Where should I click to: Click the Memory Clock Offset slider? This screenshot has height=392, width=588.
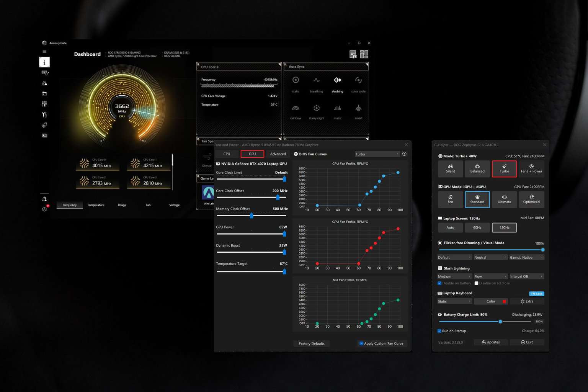click(x=251, y=216)
